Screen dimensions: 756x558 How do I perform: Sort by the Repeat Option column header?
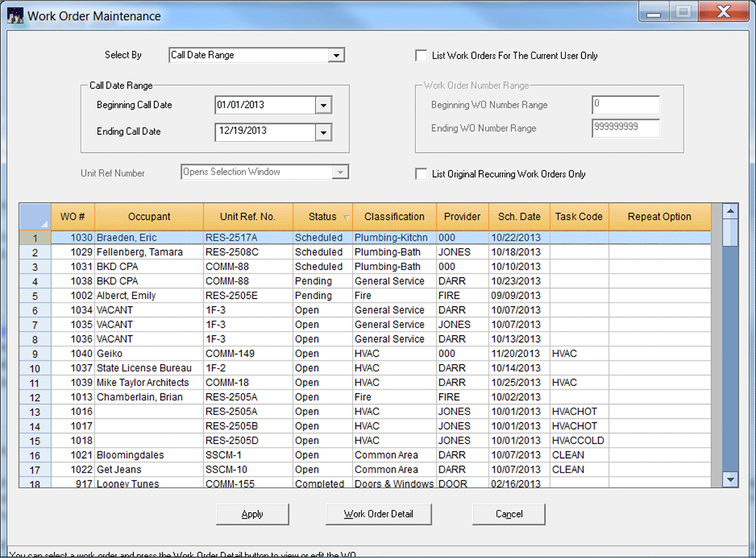tap(660, 217)
